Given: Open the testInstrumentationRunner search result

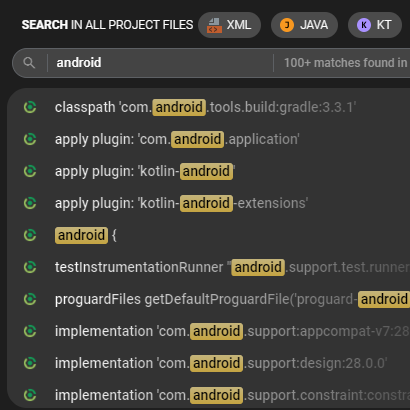Looking at the screenshot, I should (x=209, y=267).
